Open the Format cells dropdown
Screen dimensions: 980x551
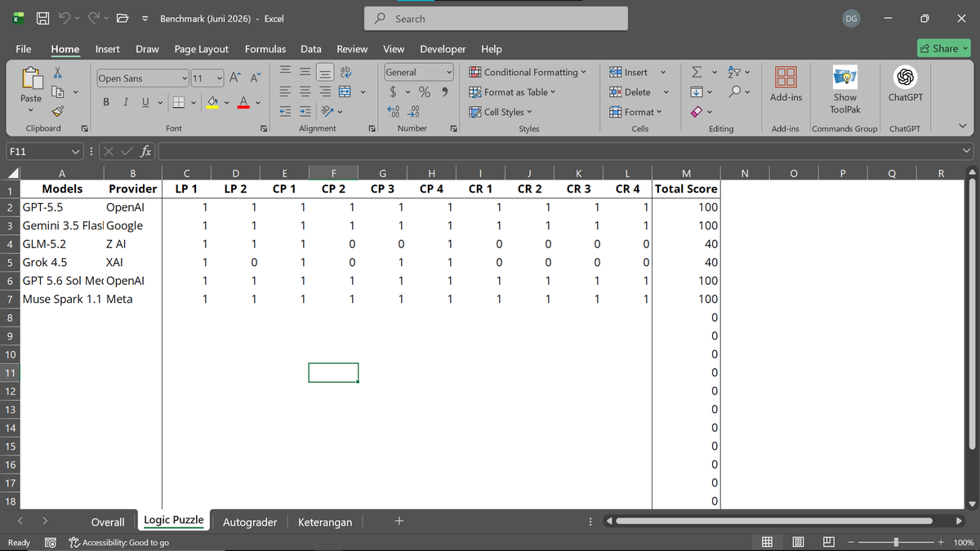636,112
